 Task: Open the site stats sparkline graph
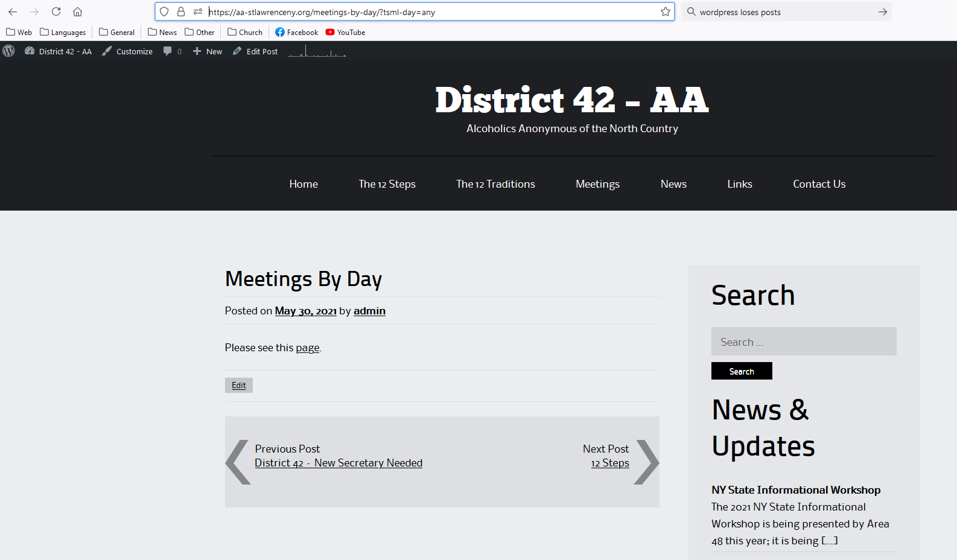317,51
